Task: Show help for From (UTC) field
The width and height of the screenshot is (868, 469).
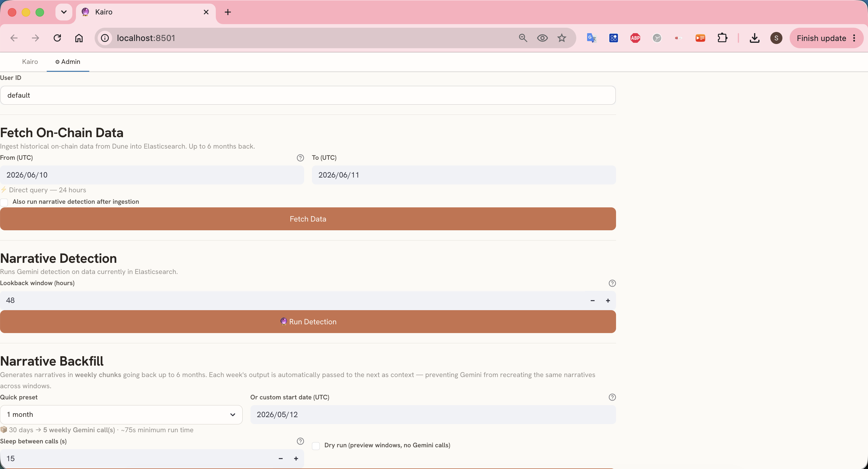Action: (x=300, y=158)
